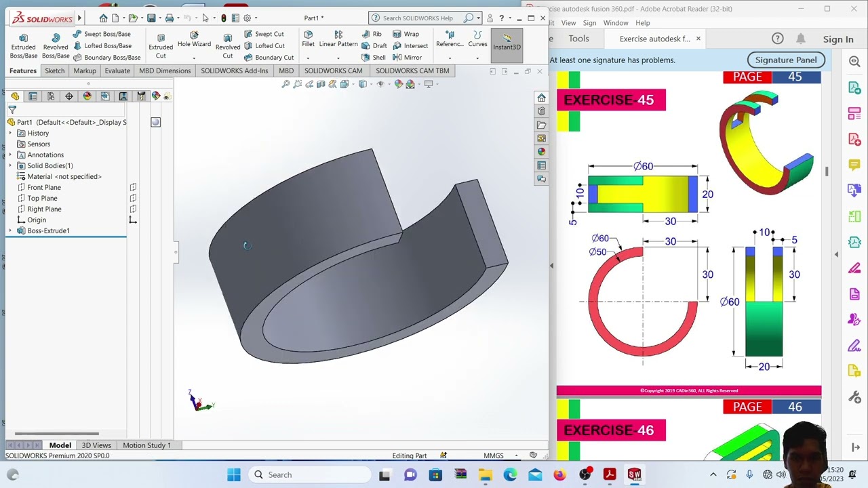868x488 pixels.
Task: Open the Tools tab in Acrobat
Action: tap(578, 39)
